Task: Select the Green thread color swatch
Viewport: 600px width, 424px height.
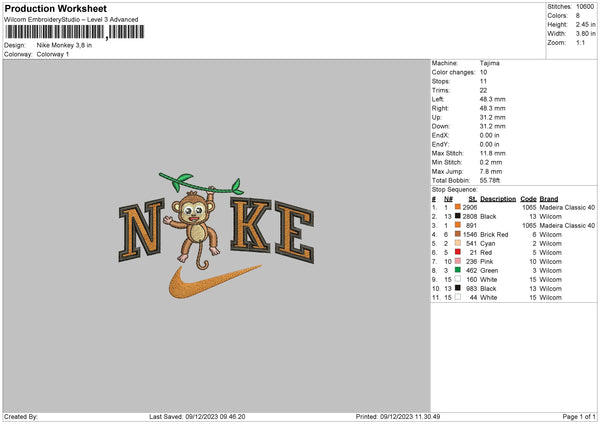Action: 458,270
